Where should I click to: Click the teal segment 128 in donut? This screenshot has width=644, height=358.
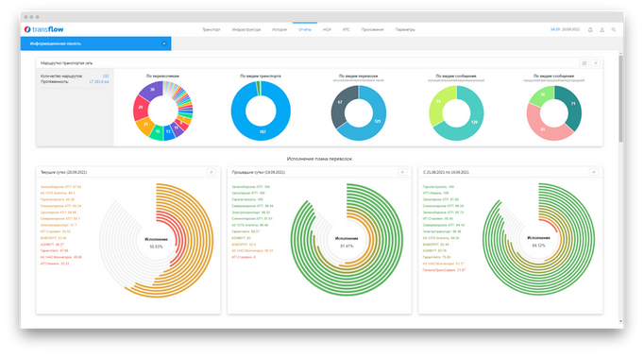tap(474, 122)
